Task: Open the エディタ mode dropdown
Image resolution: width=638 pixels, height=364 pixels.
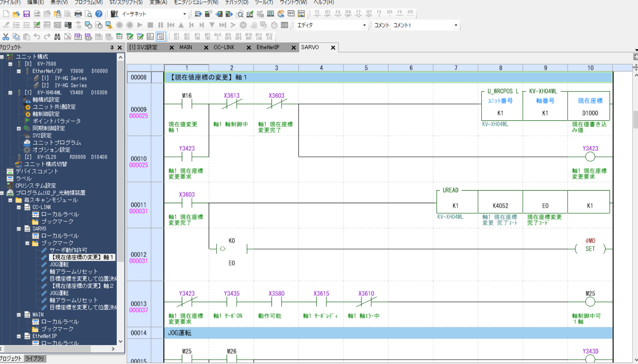Action: [364, 25]
